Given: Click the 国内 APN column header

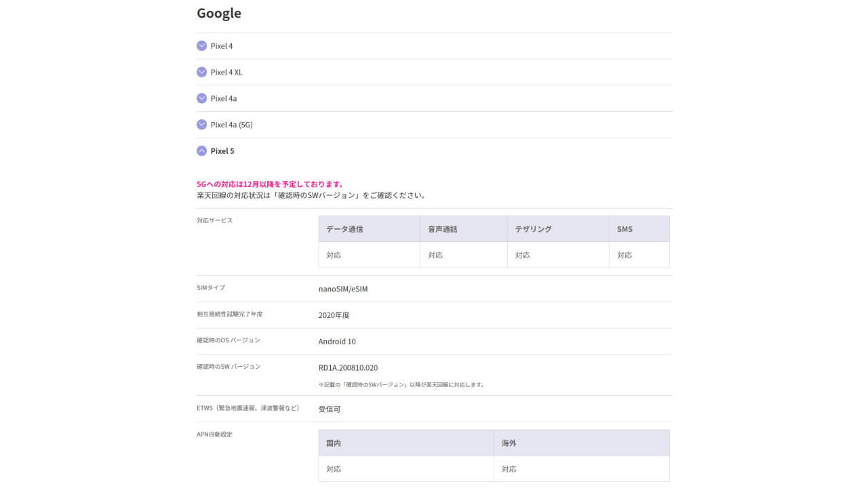Looking at the screenshot, I should pos(334,443).
